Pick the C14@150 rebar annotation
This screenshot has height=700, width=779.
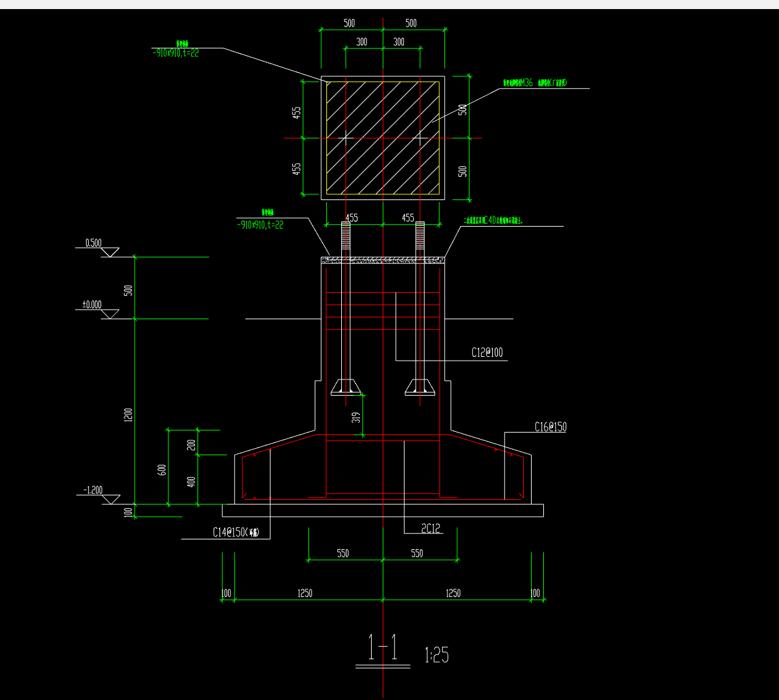pos(236,532)
